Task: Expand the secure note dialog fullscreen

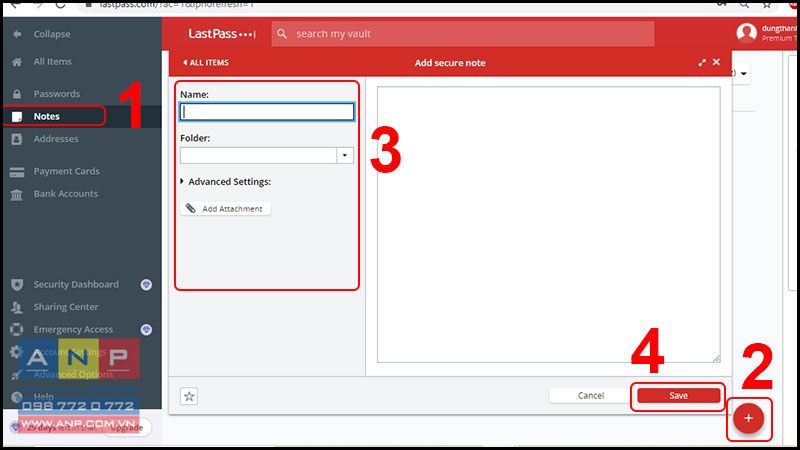Action: click(x=702, y=62)
